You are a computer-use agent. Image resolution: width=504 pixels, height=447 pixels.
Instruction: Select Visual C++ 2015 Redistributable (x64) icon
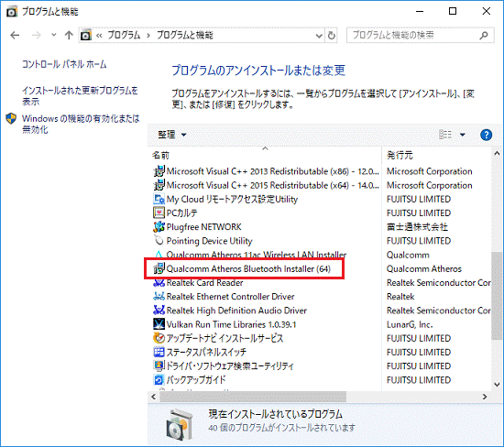pos(159,185)
